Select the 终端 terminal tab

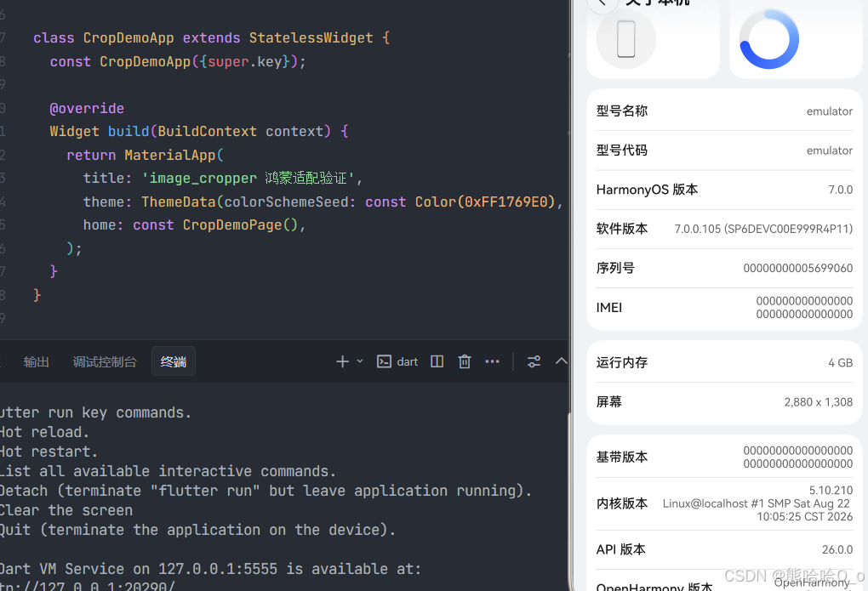(x=174, y=362)
